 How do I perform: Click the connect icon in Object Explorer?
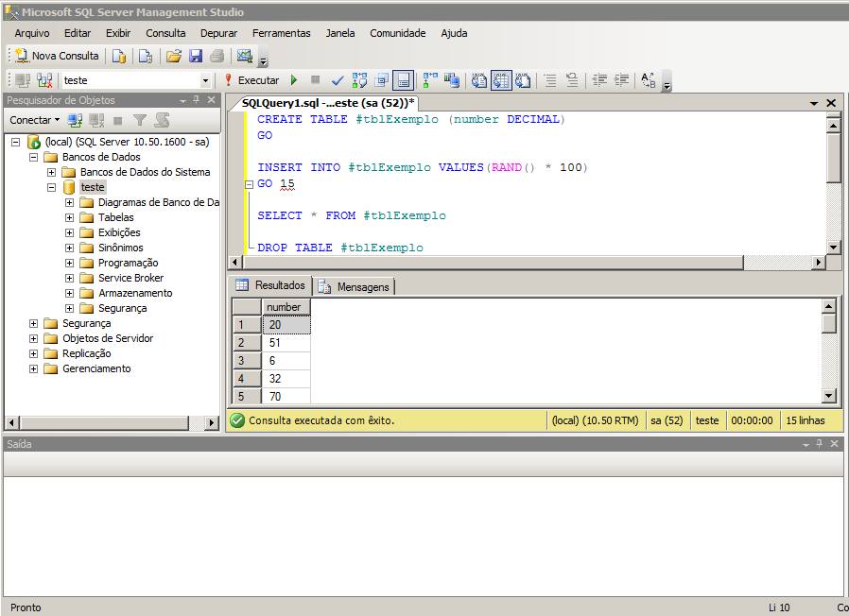point(75,120)
